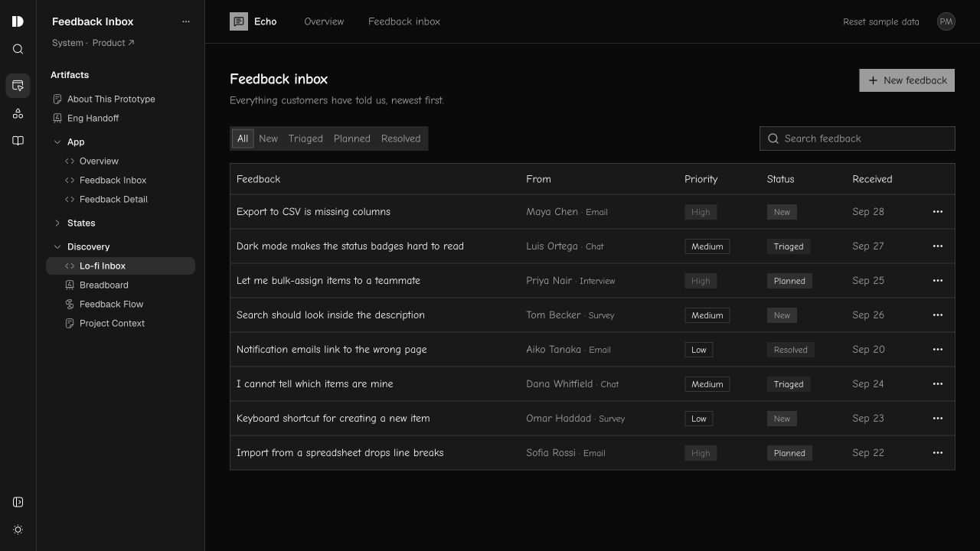This screenshot has height=551, width=980.
Task: Open row actions for Export to CSV
Action: point(938,212)
